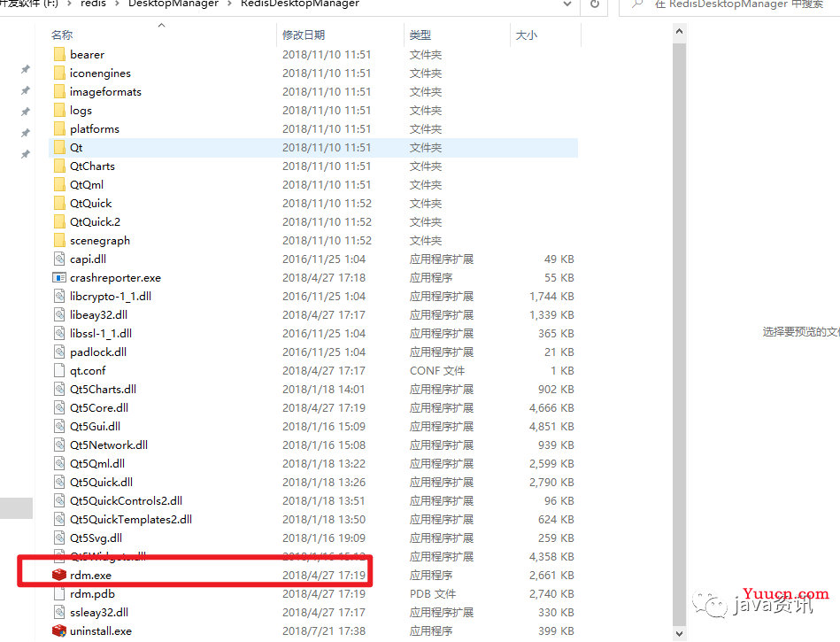Select the Qt5Charts.dll file name
Viewport: 840px width, 642px height.
click(103, 389)
